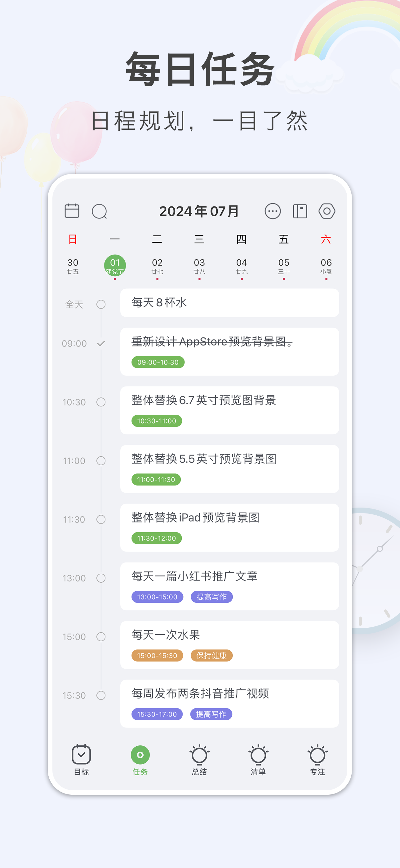Tap the 10:30-11:00 time tag
Image resolution: width=400 pixels, height=868 pixels.
pos(157,421)
